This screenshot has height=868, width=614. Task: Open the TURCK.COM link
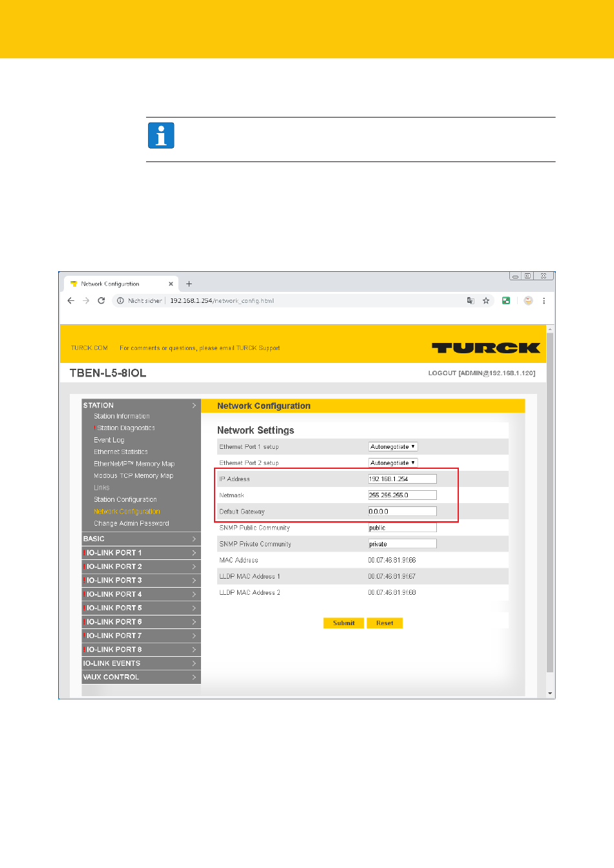coord(89,348)
